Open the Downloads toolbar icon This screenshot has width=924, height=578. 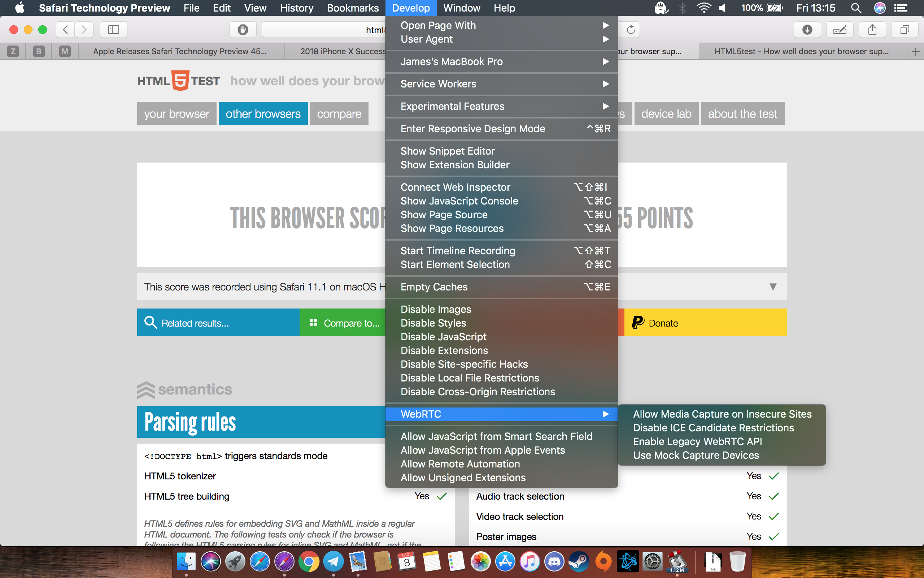pyautogui.click(x=807, y=29)
